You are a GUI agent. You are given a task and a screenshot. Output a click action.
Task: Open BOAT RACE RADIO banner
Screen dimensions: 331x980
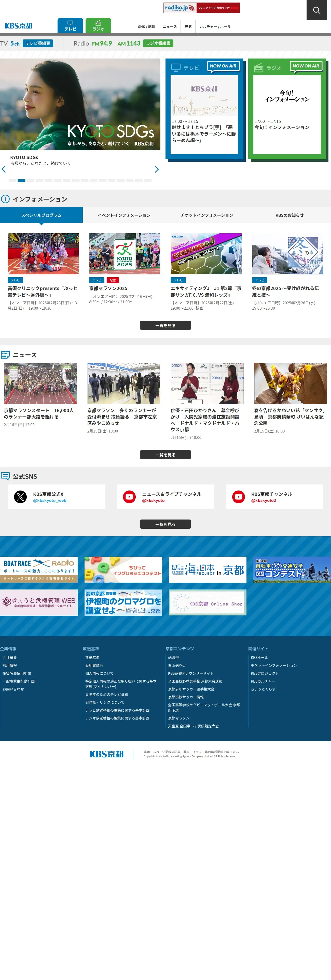click(39, 570)
